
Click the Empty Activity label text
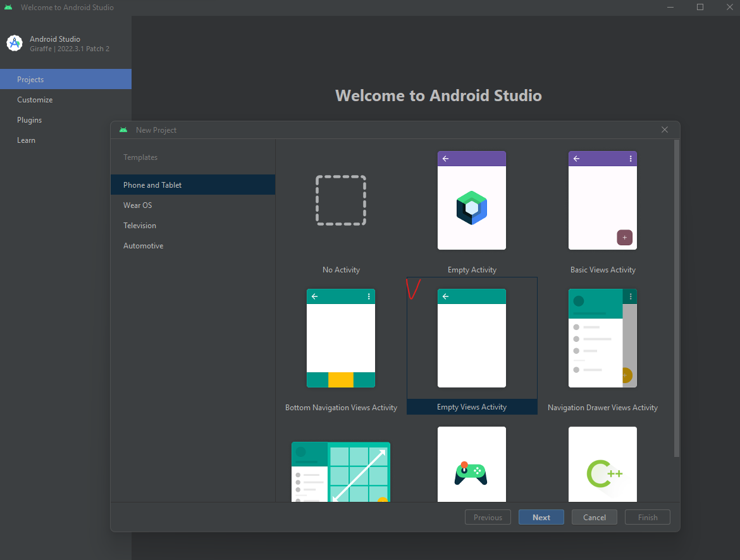[x=472, y=270]
